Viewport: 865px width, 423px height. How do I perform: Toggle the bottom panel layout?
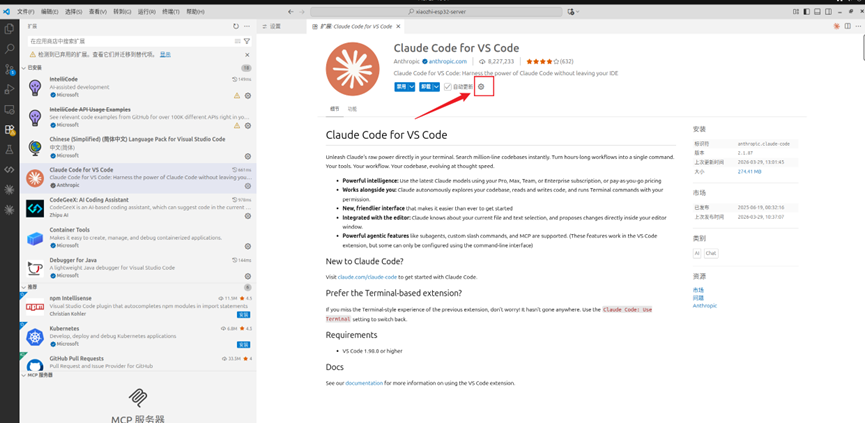pyautogui.click(x=817, y=12)
